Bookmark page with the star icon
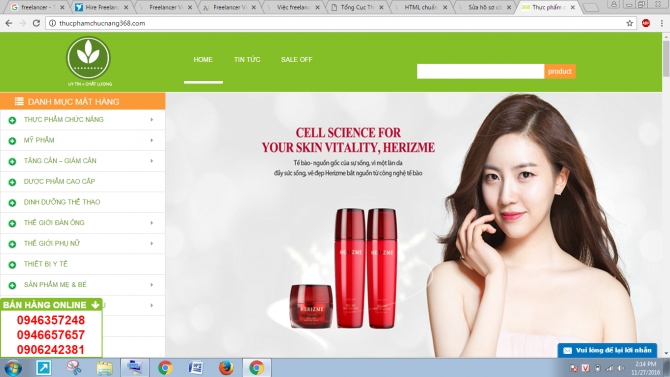670x377 pixels. tap(629, 23)
